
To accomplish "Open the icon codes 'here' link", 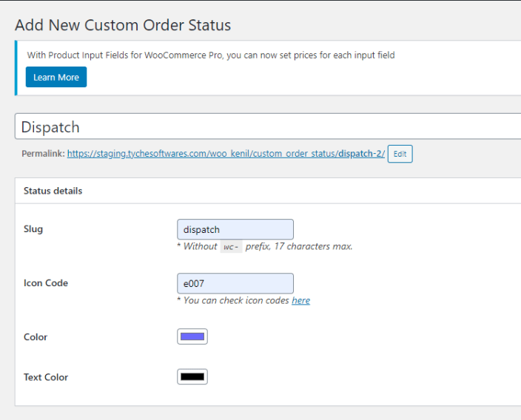I will coord(301,300).
